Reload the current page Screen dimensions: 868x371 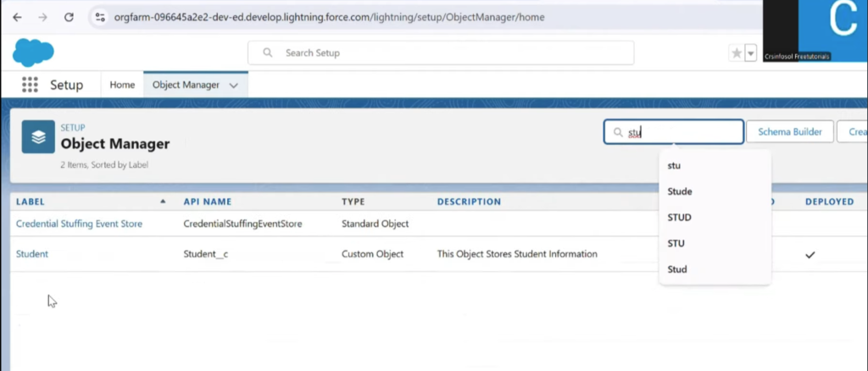(69, 17)
